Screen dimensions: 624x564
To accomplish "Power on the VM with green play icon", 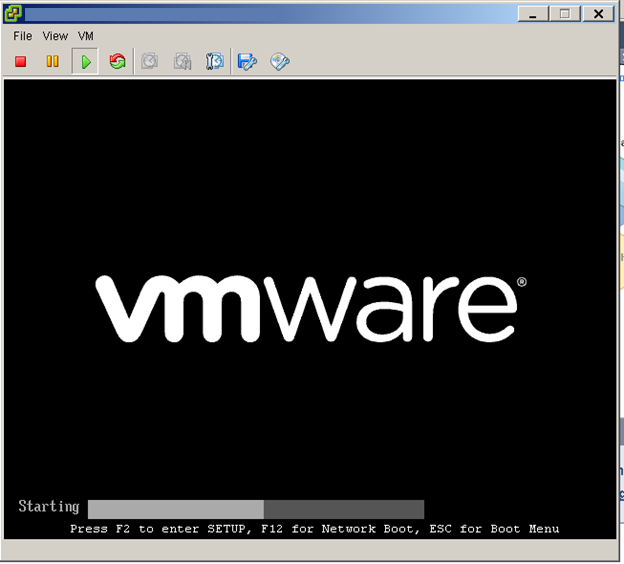I will click(85, 61).
